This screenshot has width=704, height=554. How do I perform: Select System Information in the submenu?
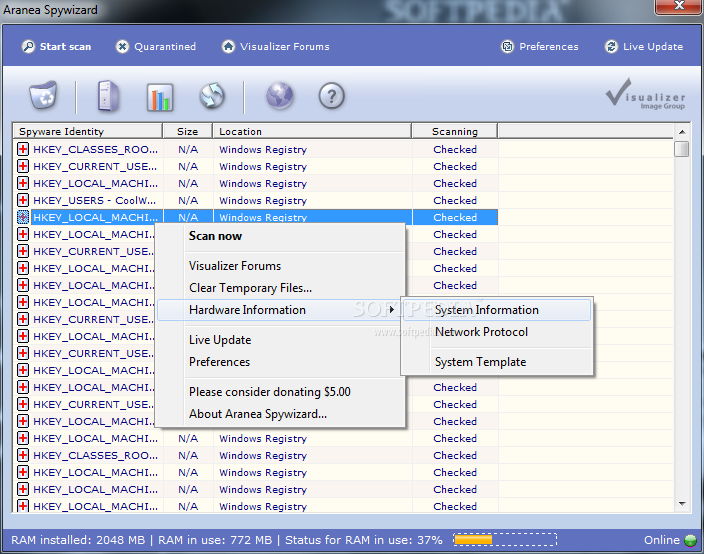tap(497, 310)
